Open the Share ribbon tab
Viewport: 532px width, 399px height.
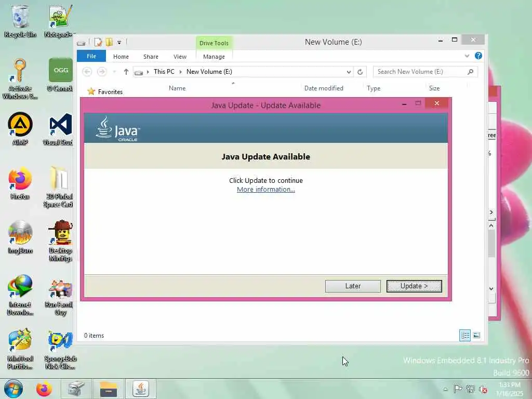pos(151,57)
